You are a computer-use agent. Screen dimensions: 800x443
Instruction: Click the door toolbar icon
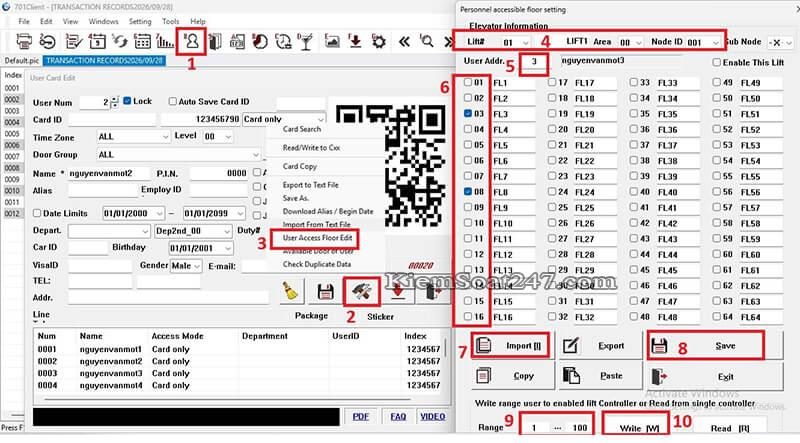coord(215,41)
